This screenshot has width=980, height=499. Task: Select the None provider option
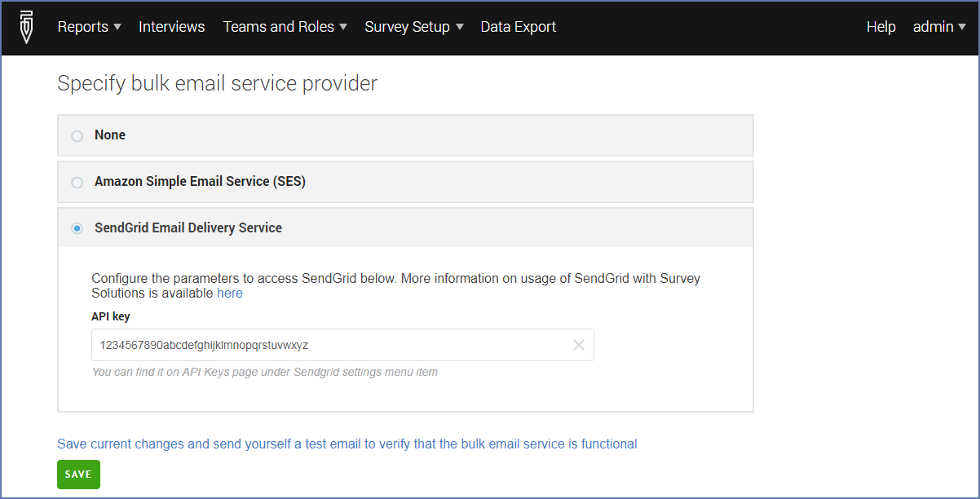(x=77, y=136)
